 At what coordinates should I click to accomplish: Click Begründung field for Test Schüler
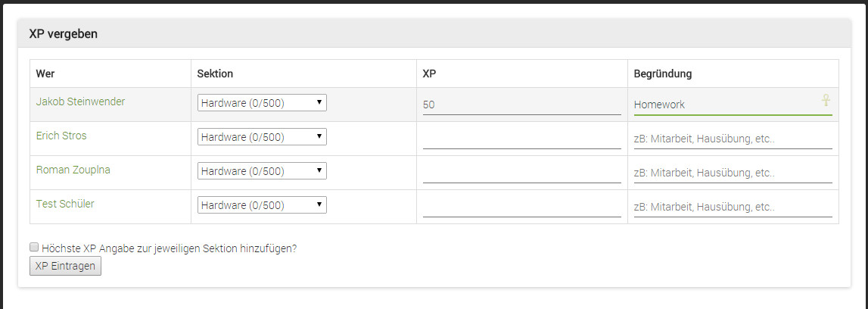click(x=733, y=207)
